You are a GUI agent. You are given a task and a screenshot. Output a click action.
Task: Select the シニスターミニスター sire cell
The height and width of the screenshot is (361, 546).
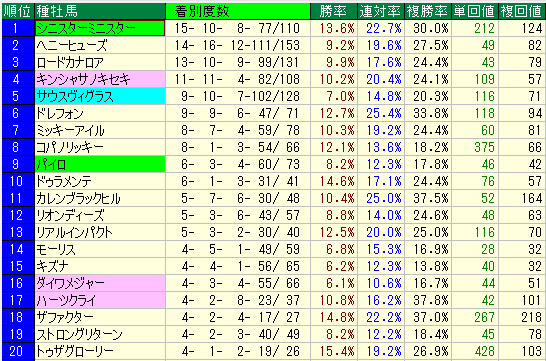[100, 28]
